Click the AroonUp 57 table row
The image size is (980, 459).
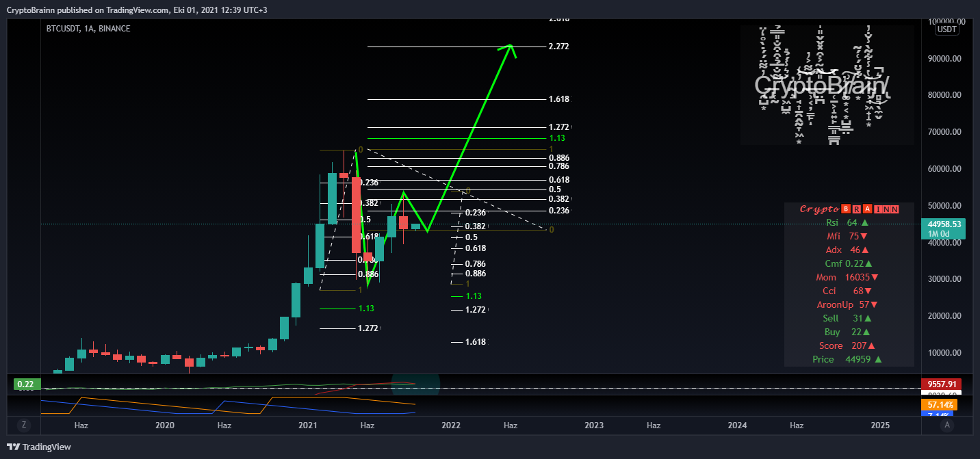tap(849, 304)
